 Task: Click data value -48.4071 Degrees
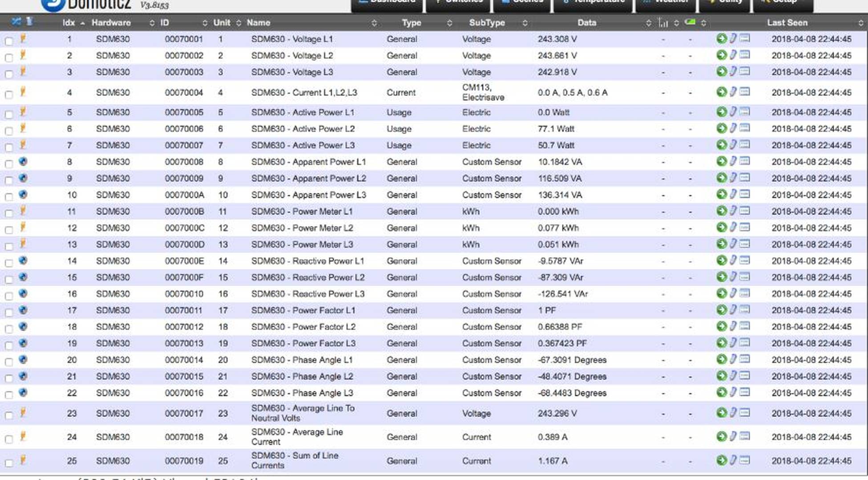[572, 376]
